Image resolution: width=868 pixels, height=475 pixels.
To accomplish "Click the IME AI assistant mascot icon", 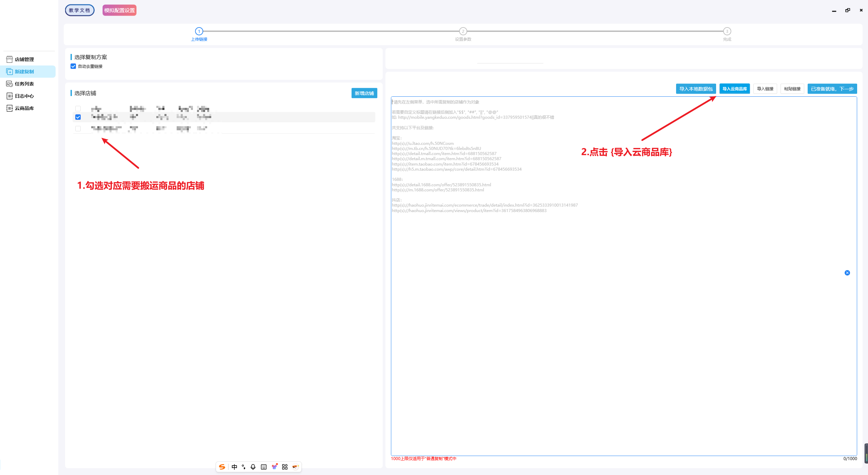I will pos(295,467).
